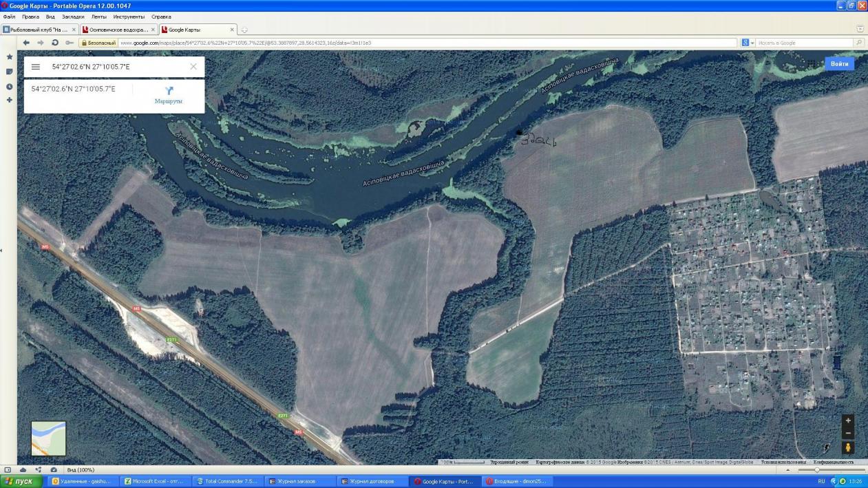Image resolution: width=868 pixels, height=488 pixels.
Task: Open the Google Maps hamburger menu
Action: pos(36,67)
